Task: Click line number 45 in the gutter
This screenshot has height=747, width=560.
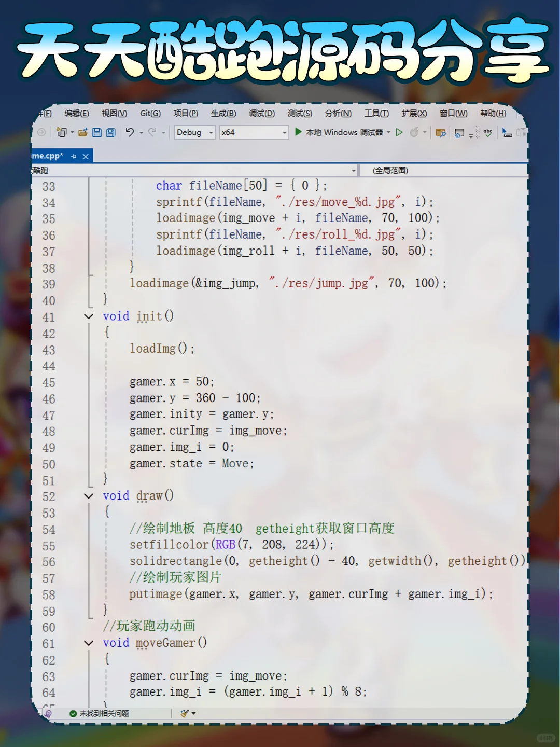Action: tap(49, 383)
